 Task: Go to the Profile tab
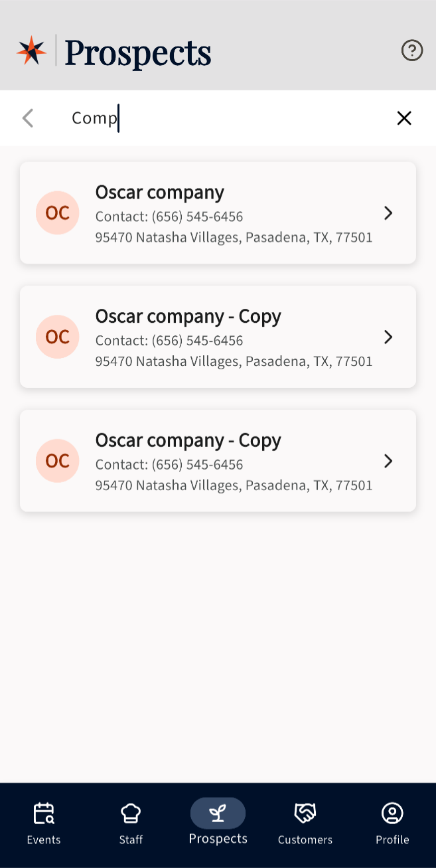point(392,824)
